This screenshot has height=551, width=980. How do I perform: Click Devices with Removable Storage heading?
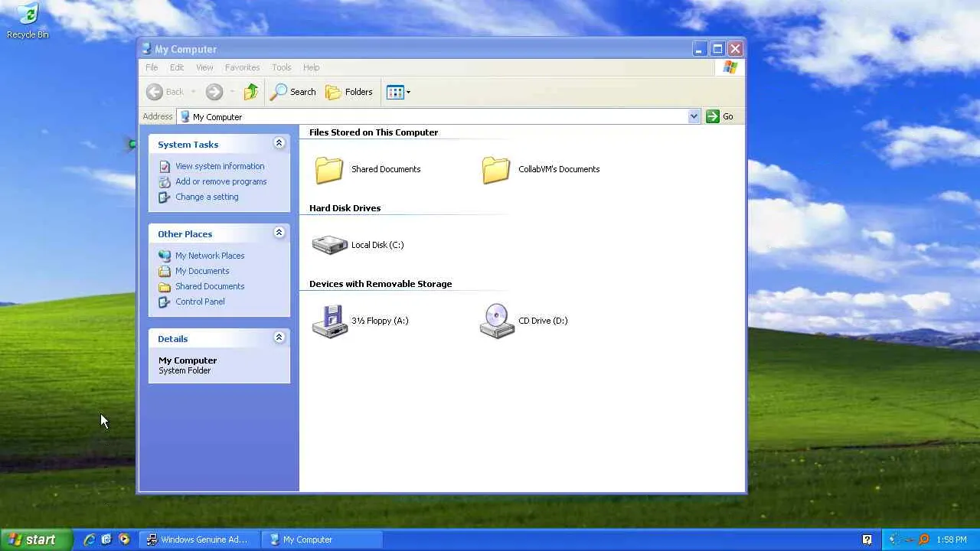pos(381,284)
